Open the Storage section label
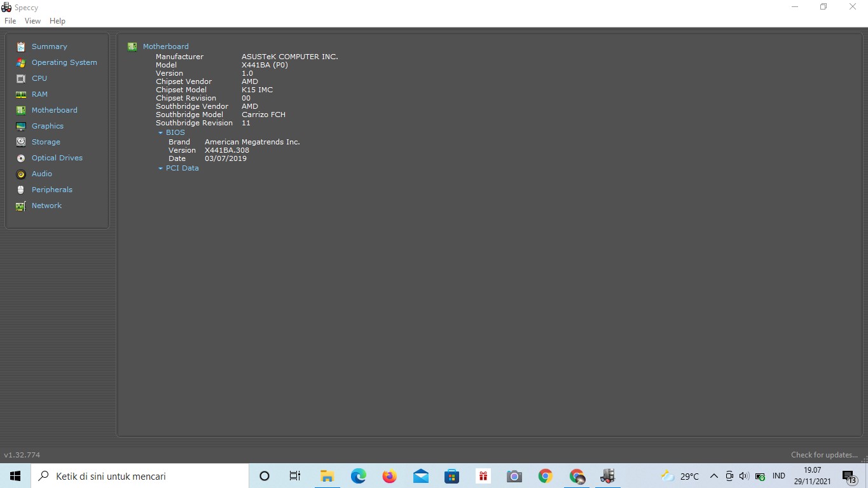 pyautogui.click(x=46, y=142)
